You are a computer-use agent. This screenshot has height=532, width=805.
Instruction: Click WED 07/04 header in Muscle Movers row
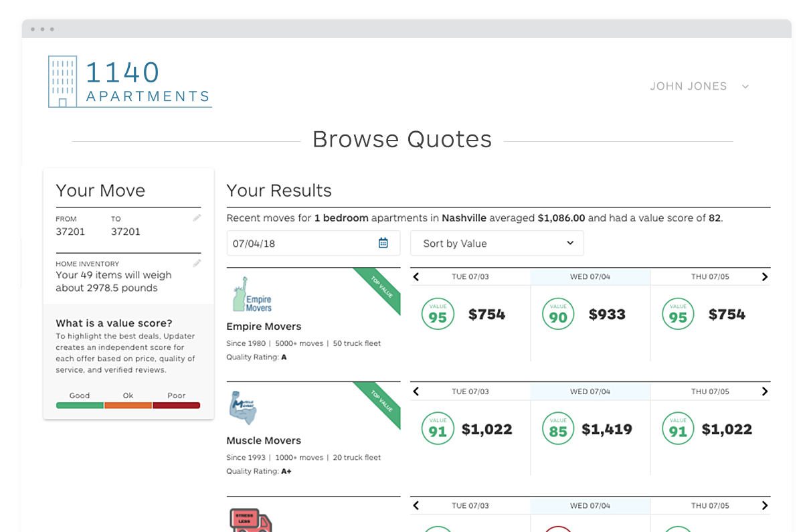590,391
